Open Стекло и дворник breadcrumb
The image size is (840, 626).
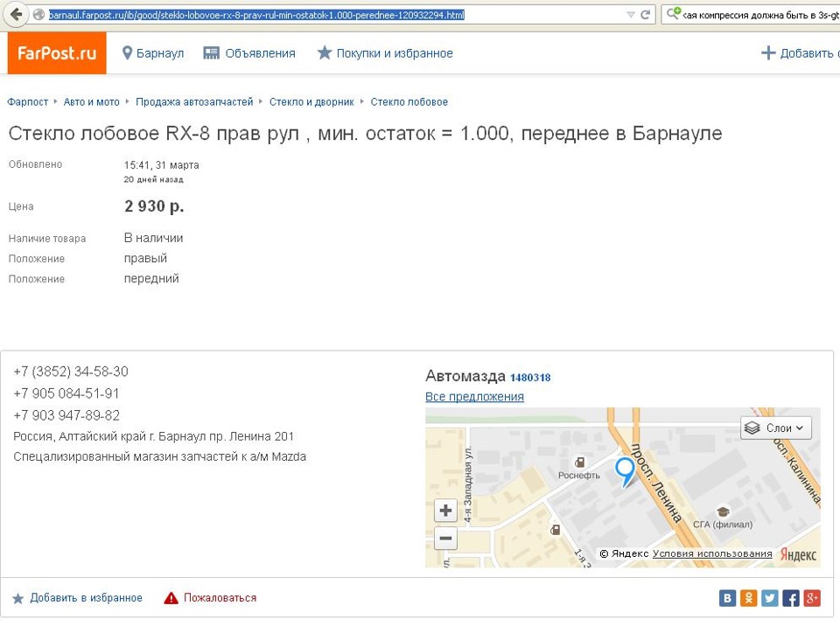click(311, 101)
